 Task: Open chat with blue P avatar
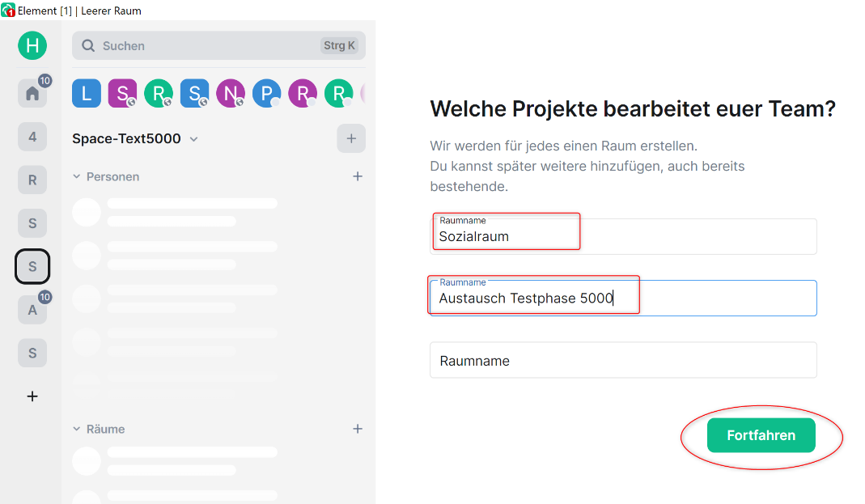(266, 94)
